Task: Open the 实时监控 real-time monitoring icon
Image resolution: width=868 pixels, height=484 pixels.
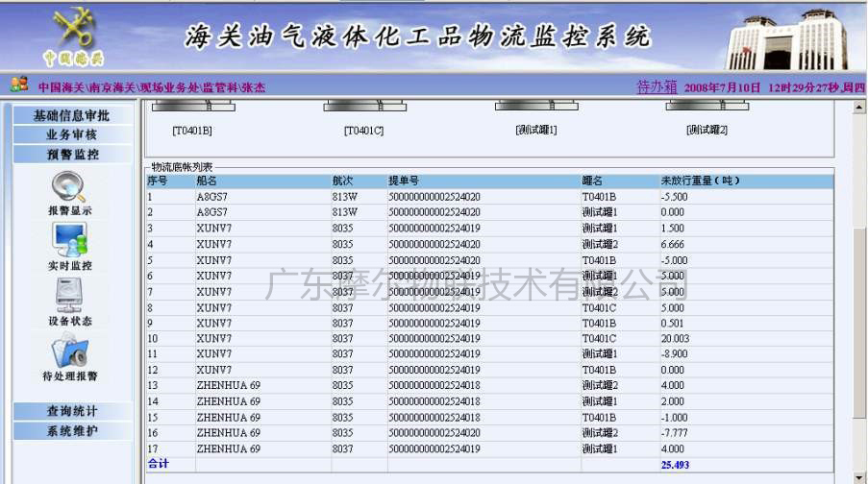Action: tap(70, 241)
